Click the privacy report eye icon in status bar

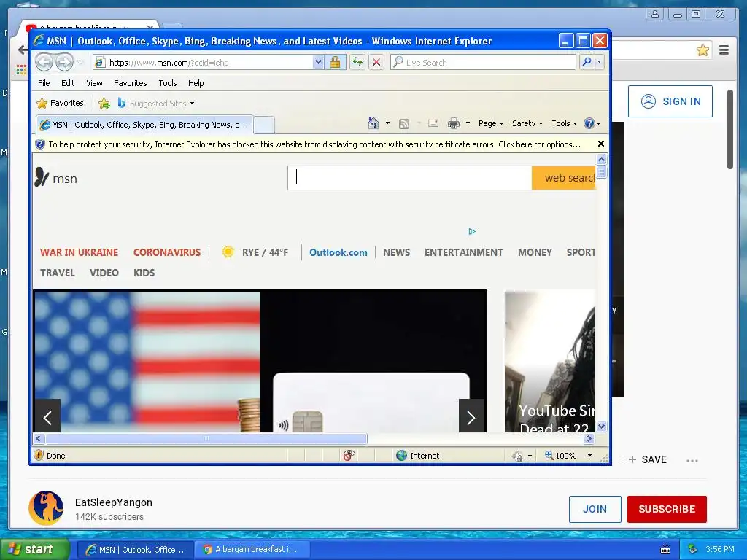click(x=349, y=455)
